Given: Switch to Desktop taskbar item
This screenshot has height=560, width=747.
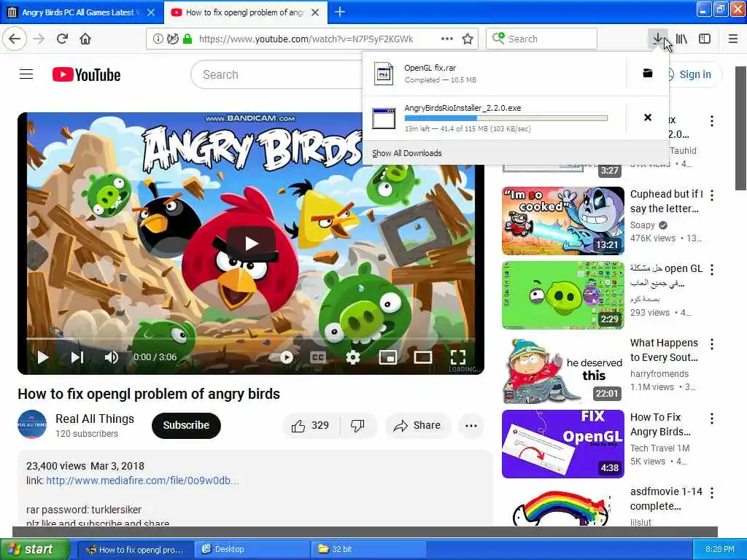Looking at the screenshot, I should [x=252, y=549].
